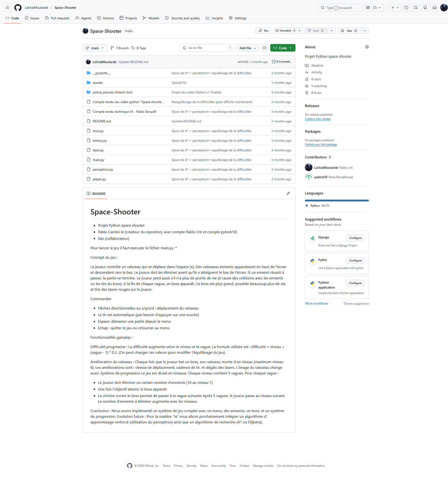Open Copilot agent button beside Add file

[265, 48]
